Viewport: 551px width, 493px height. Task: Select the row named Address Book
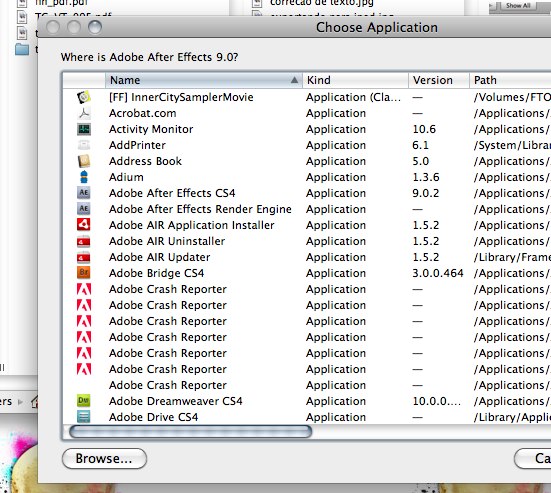click(307, 161)
